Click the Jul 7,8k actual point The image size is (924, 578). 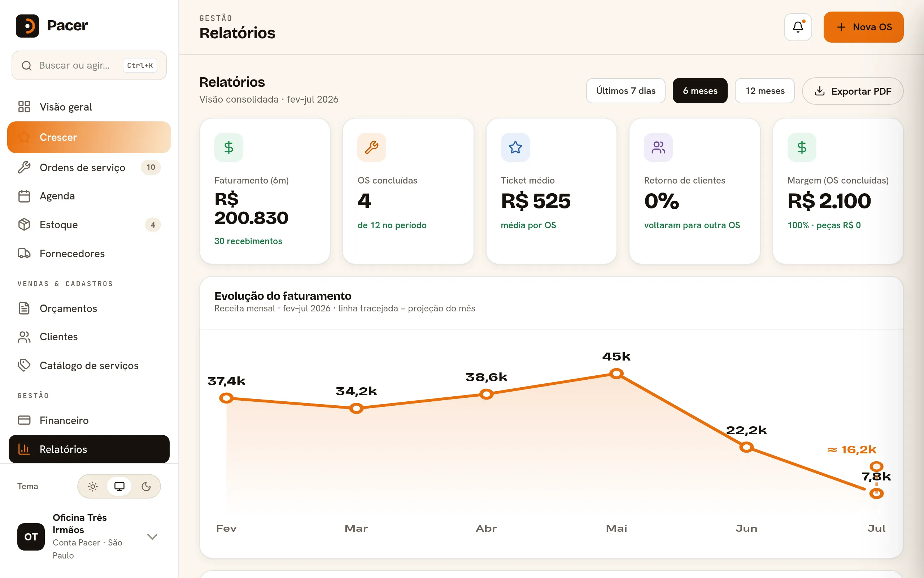pos(876,493)
